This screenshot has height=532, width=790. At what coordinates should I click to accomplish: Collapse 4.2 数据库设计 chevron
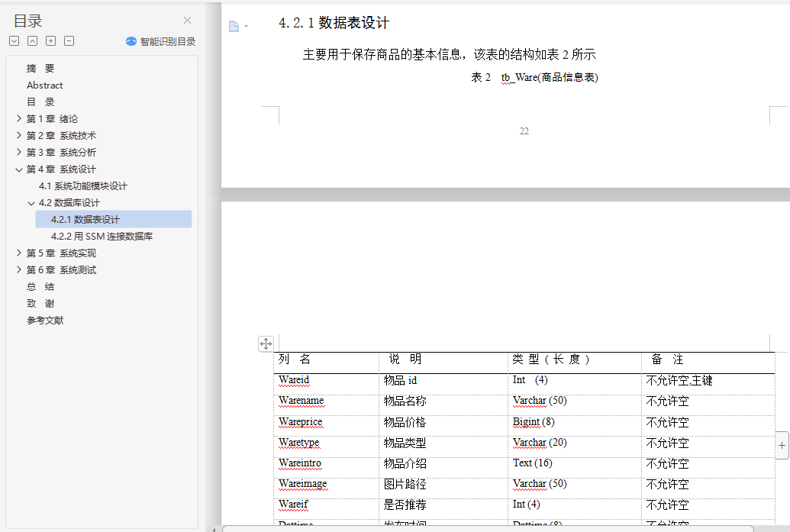coord(31,203)
